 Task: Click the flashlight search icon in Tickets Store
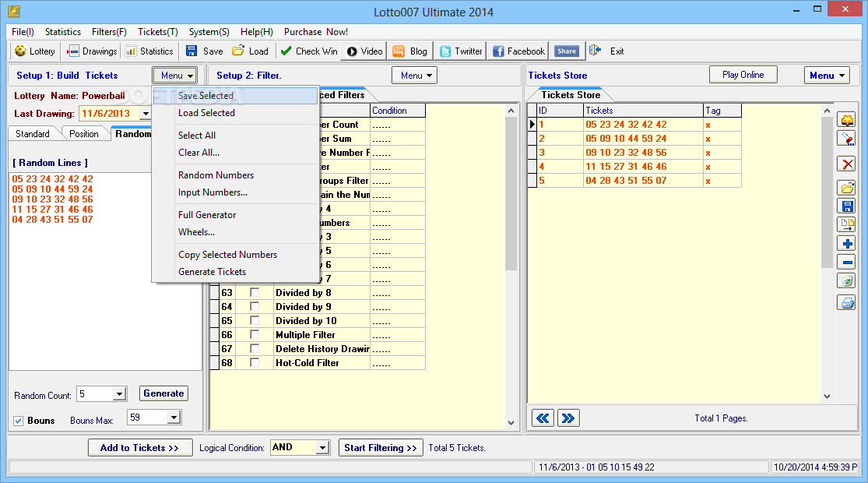[846, 139]
